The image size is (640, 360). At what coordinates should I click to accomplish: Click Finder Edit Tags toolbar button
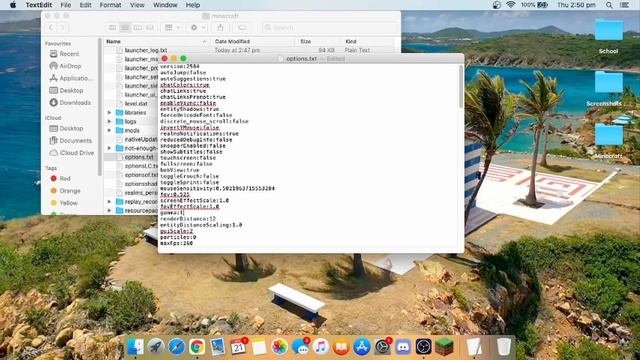point(242,27)
